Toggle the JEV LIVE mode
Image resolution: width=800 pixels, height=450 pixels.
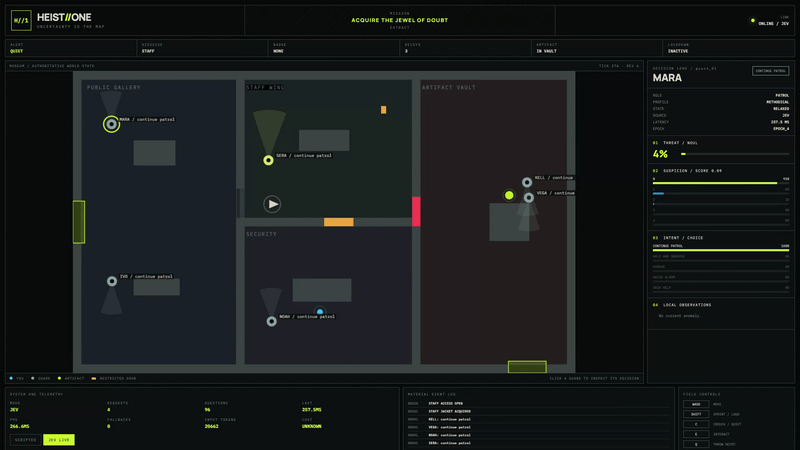[x=59, y=440]
